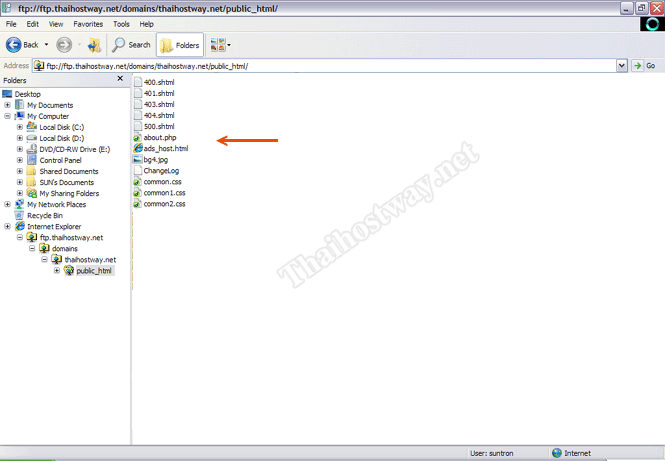The height and width of the screenshot is (461, 665).
Task: Click the My Documents icon in the tree
Action: 20,105
